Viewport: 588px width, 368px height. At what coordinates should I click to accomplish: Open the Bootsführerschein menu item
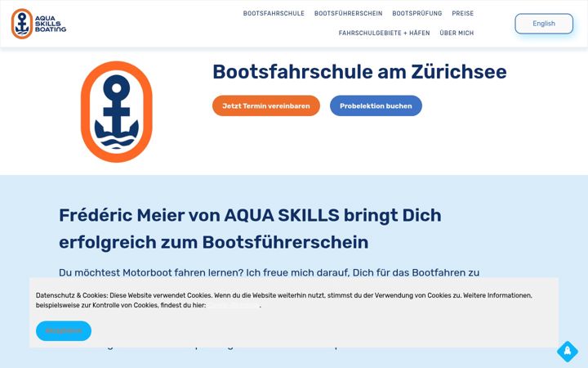click(349, 14)
